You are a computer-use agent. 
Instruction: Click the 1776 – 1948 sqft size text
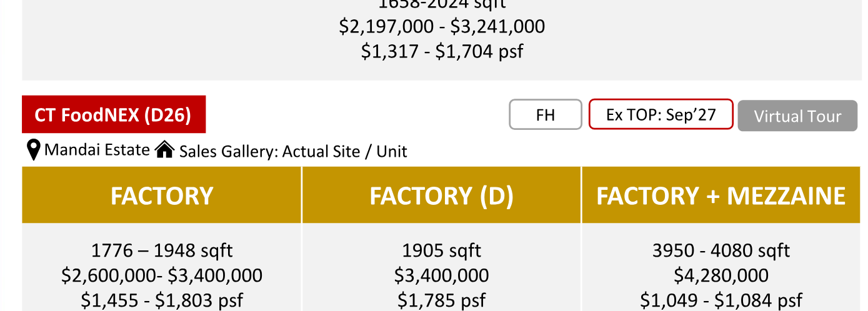click(x=162, y=251)
